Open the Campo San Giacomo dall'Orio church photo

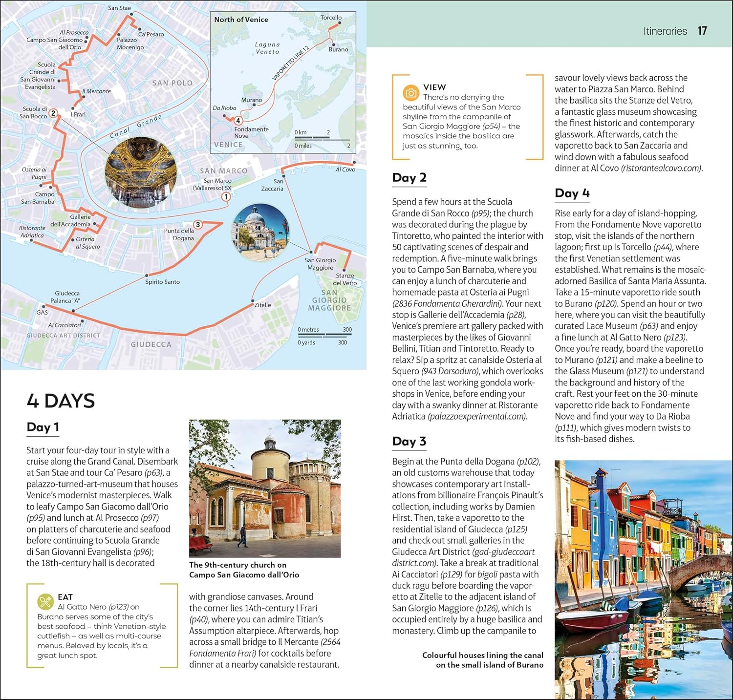click(x=264, y=488)
